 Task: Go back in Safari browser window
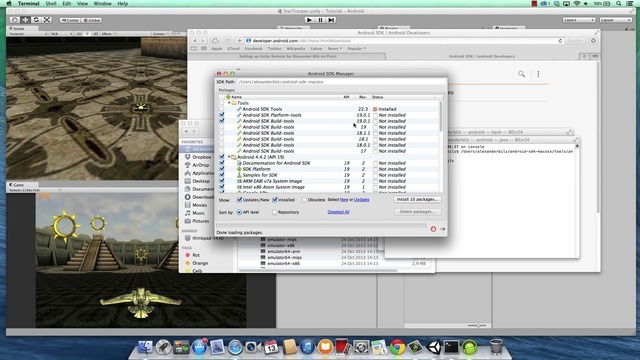click(195, 41)
